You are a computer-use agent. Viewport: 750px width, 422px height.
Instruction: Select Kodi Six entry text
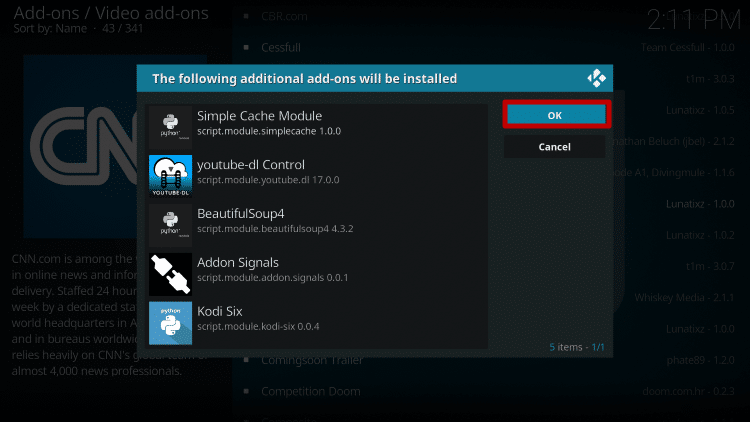point(220,311)
